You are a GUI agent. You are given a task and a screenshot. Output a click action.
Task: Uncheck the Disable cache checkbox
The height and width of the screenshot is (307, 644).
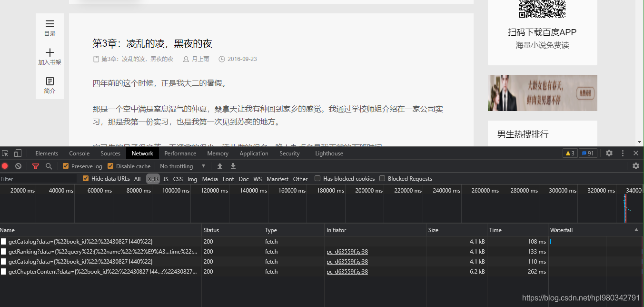(x=111, y=166)
